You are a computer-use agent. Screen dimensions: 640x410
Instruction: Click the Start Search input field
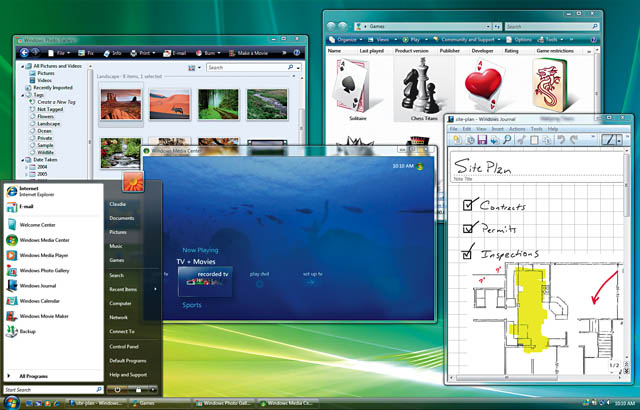click(50, 389)
